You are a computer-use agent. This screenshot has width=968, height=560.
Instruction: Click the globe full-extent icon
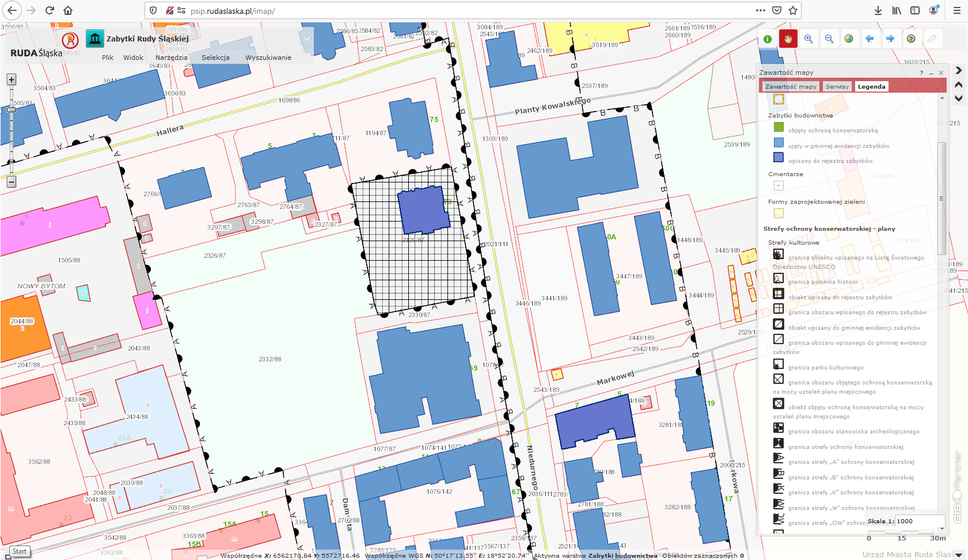(849, 39)
